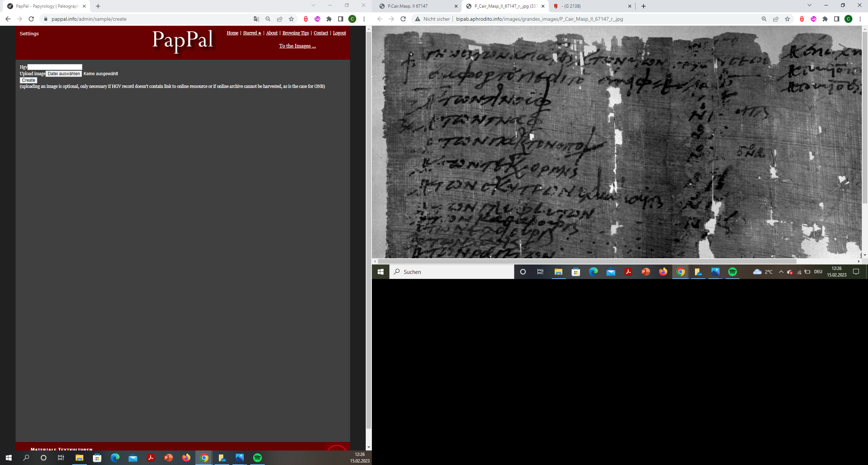Open the Settings menu on PapPal
Viewport: 868px width, 465px height.
(x=29, y=33)
